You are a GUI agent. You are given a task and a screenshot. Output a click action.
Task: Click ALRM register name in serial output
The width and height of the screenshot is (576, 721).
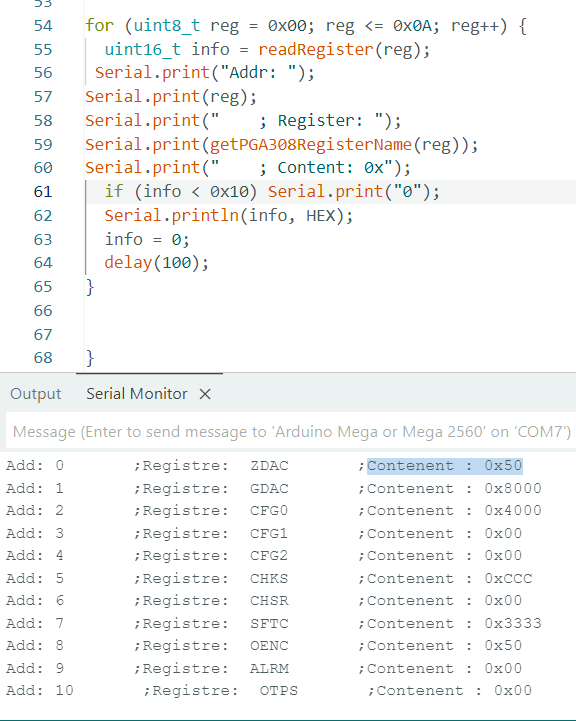[269, 668]
